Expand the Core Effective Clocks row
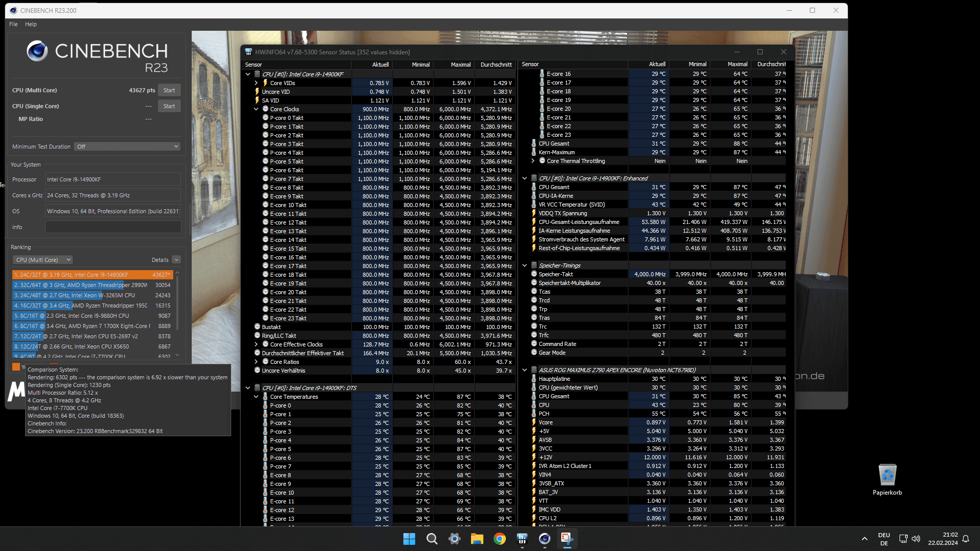 click(256, 344)
